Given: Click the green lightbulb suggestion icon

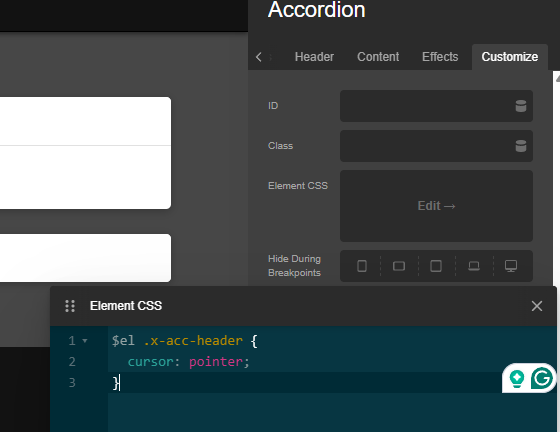Looking at the screenshot, I should (x=517, y=378).
